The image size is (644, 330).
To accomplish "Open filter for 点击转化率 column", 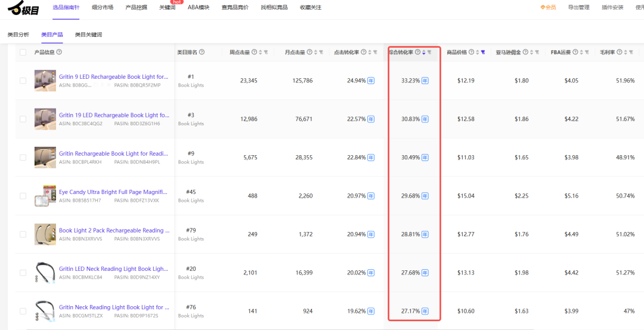I will coord(375,52).
